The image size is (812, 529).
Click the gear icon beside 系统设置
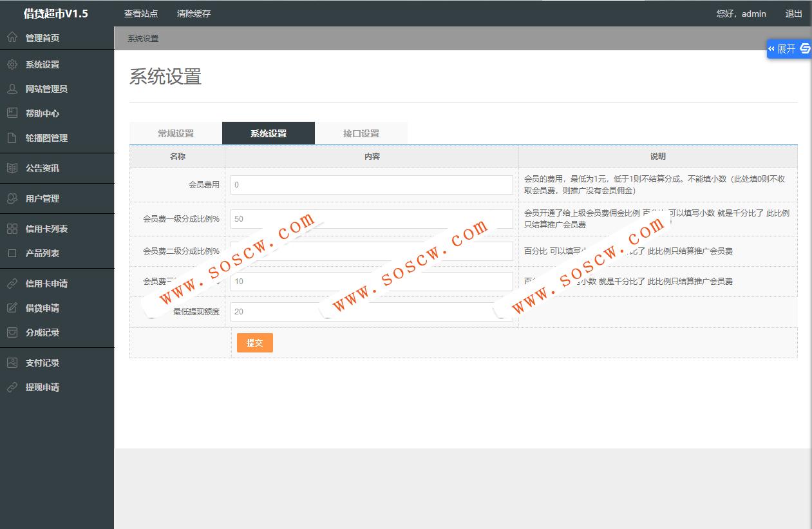coord(12,64)
